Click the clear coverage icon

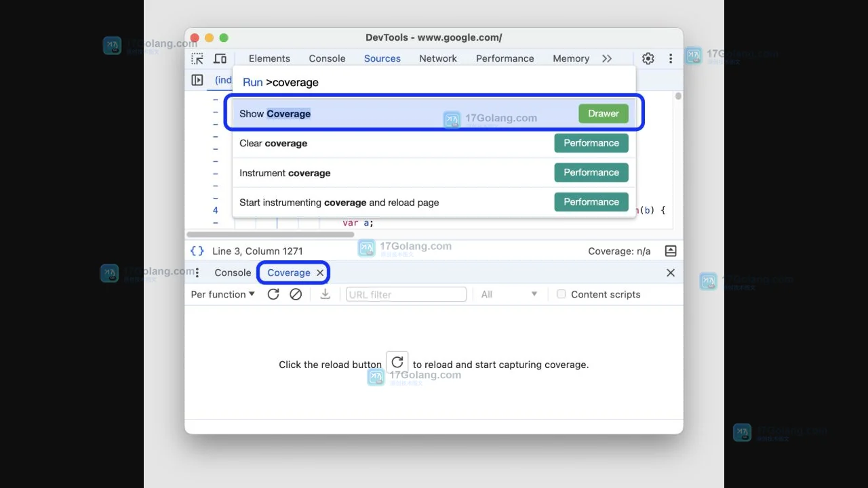coord(296,294)
